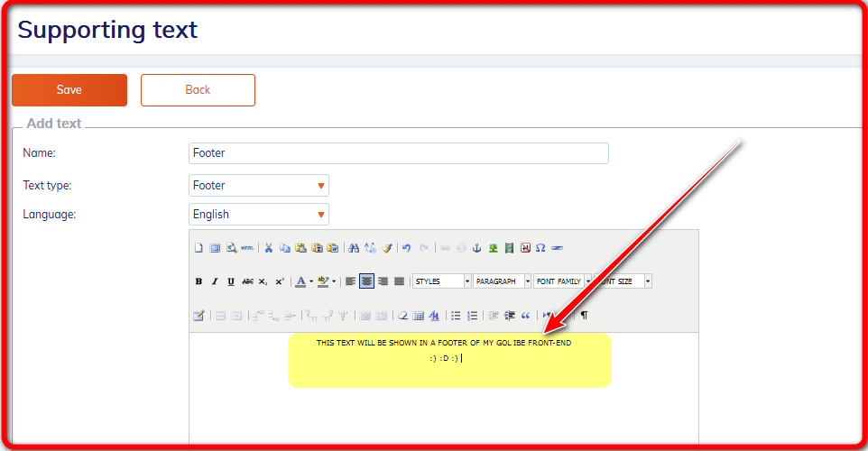This screenshot has height=451, width=868.
Task: Toggle underline formatting in the editor
Action: pyautogui.click(x=231, y=281)
